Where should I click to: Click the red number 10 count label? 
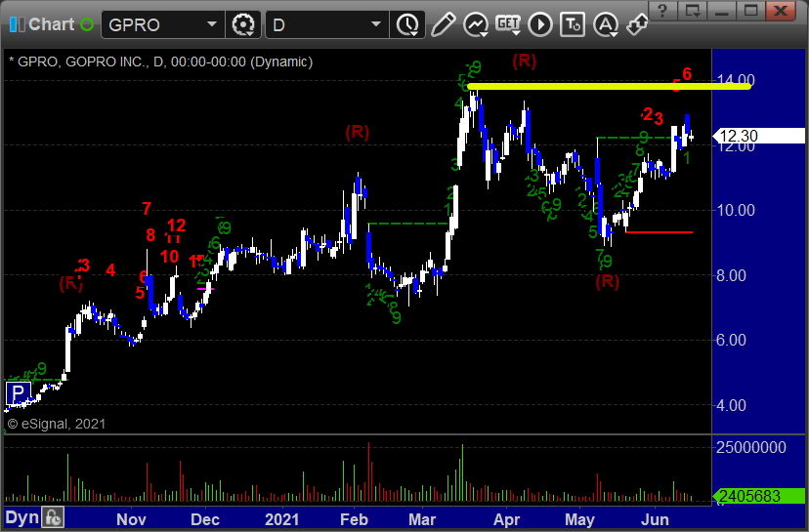point(169,256)
